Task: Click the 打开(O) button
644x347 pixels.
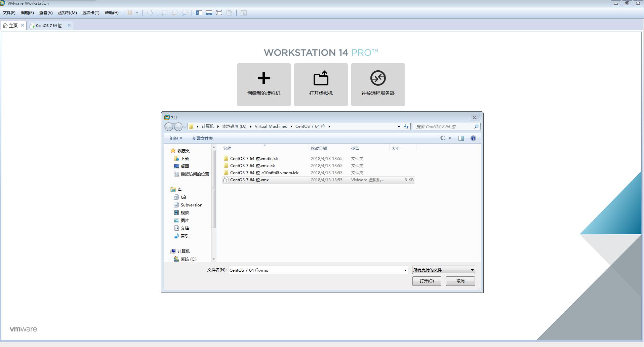Action: (x=427, y=281)
